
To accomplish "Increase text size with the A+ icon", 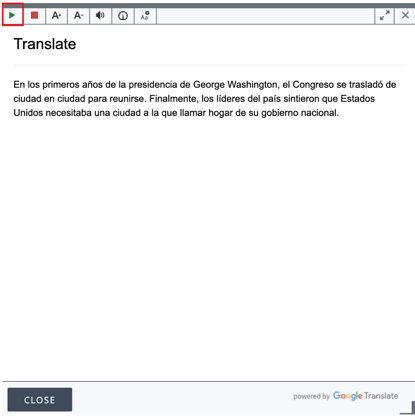I will [56, 15].
